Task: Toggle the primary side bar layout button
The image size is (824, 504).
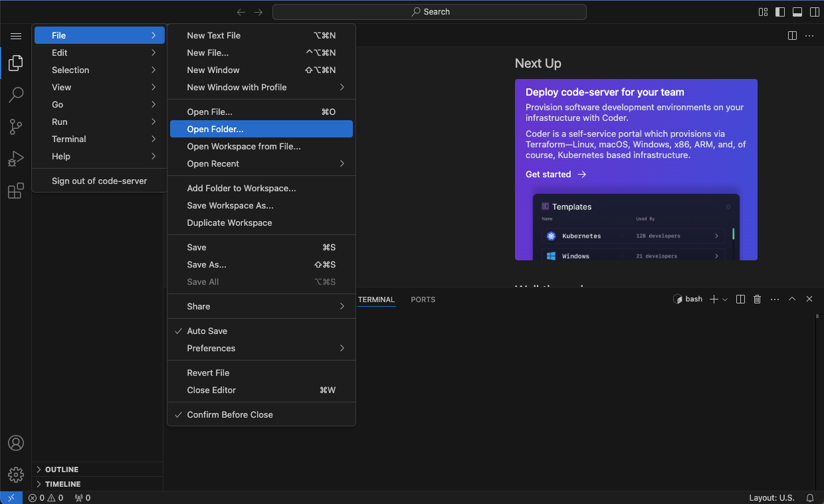Action: [x=780, y=12]
